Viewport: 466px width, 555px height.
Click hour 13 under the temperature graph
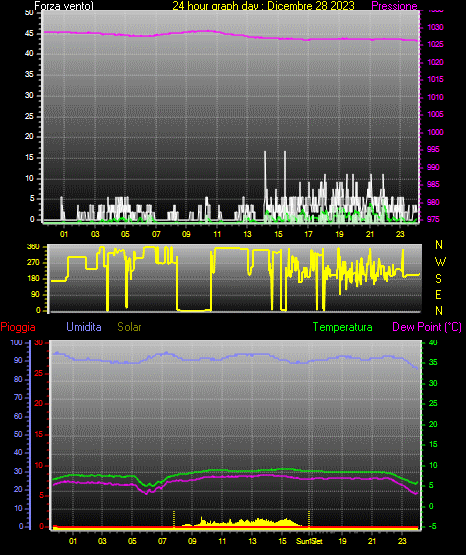tap(252, 541)
